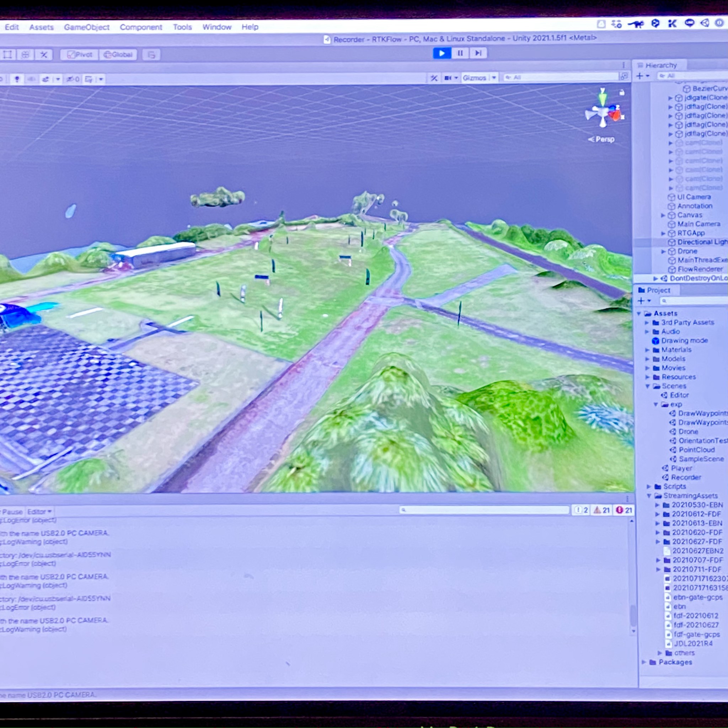Expand the Drone object in Hierarchy

[664, 251]
